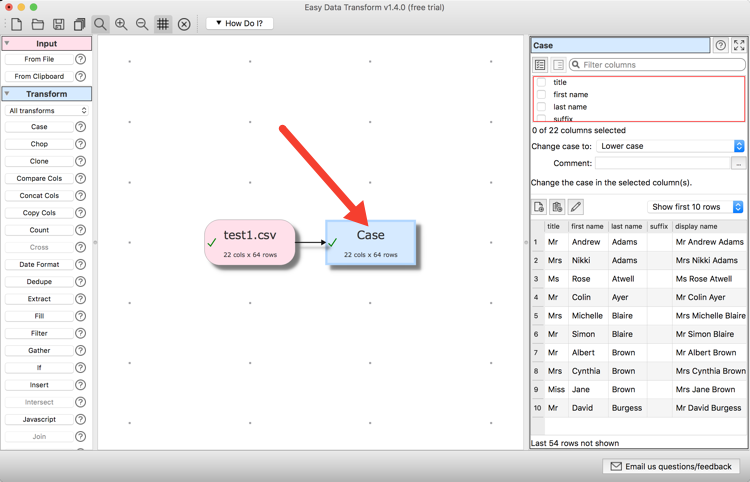Check the 'first name' column checkbox
This screenshot has height=482, width=750.
pyautogui.click(x=541, y=95)
